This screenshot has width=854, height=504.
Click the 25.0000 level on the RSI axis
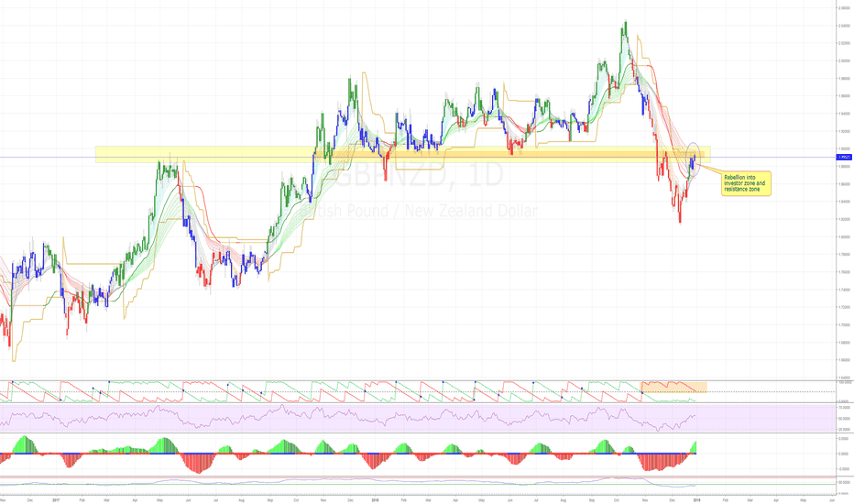[845, 430]
